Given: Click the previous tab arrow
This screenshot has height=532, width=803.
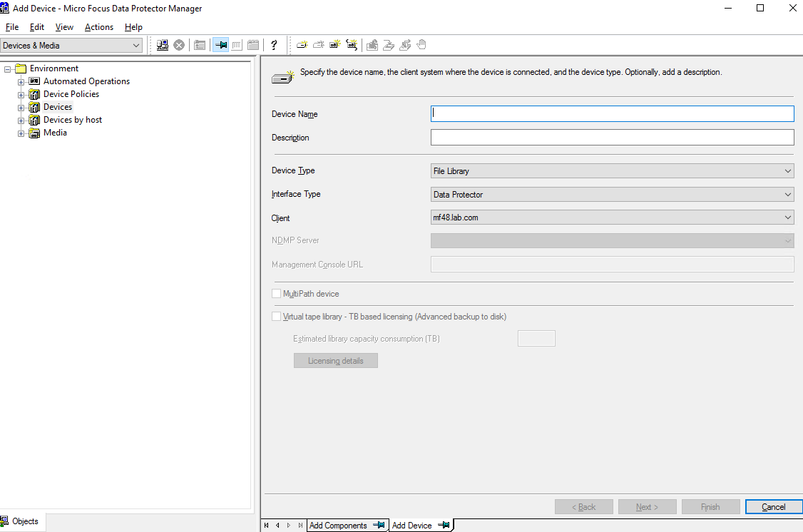Looking at the screenshot, I should 277,526.
